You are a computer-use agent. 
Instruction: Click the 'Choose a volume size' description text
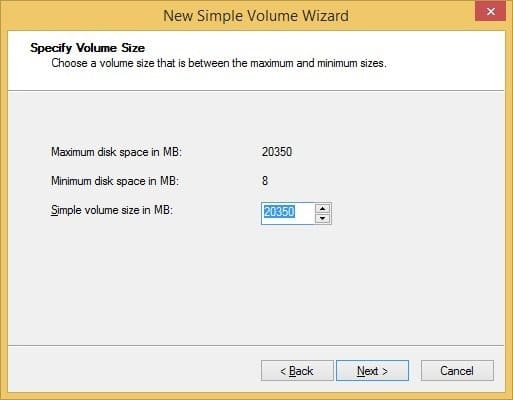pyautogui.click(x=219, y=63)
